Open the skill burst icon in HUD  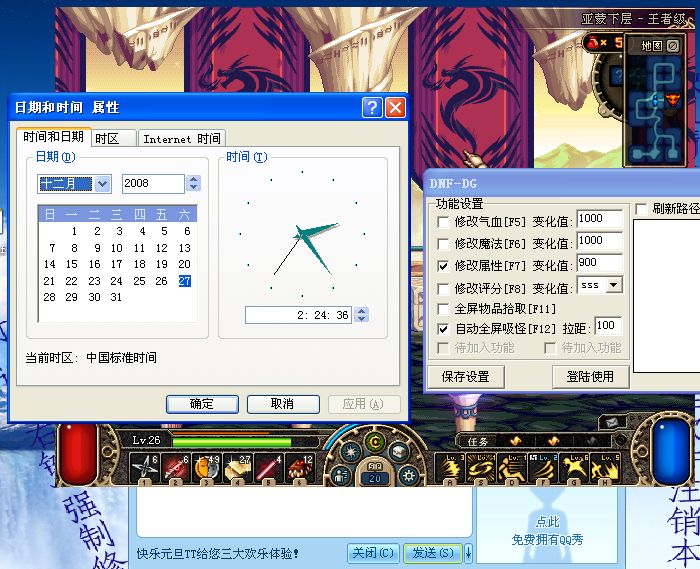(351, 452)
